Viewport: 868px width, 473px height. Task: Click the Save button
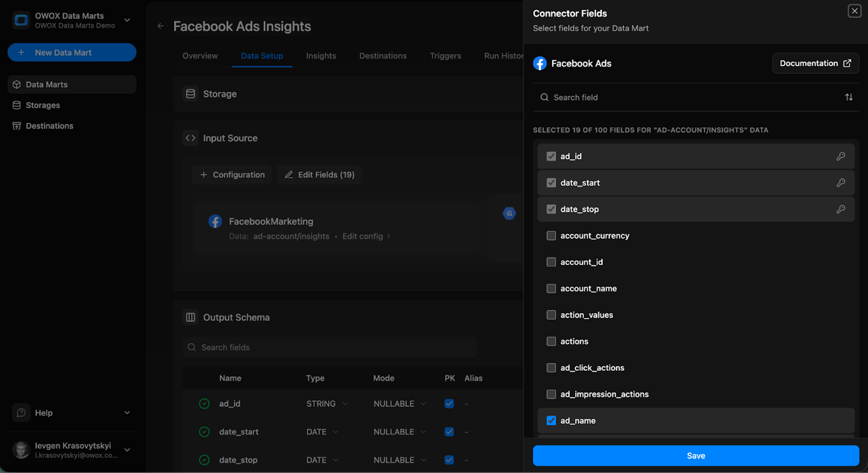click(x=696, y=456)
